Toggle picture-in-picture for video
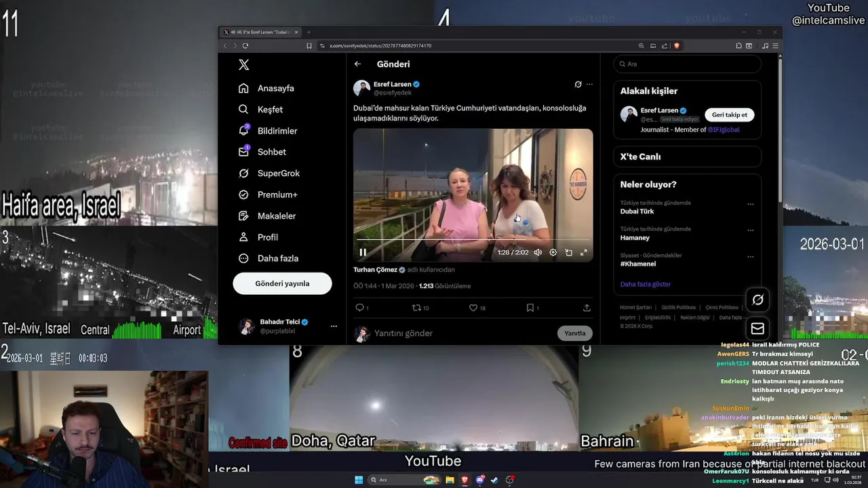 (568, 252)
